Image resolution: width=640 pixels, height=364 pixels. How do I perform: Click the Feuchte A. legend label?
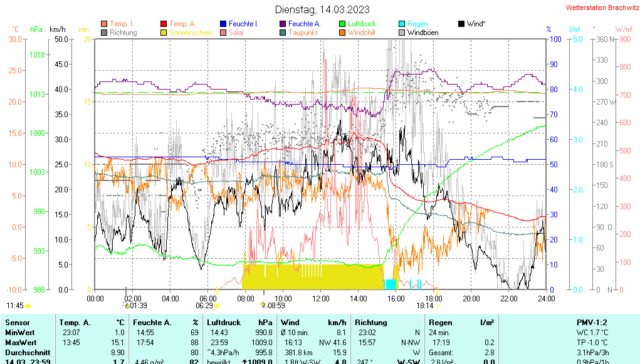[304, 24]
